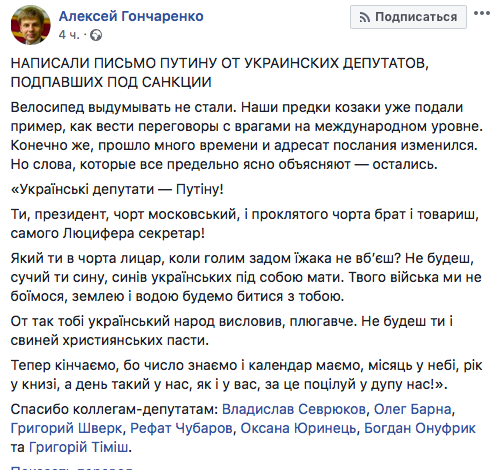Click the post headline about письмо Путину
The image size is (498, 470).
[x=219, y=72]
